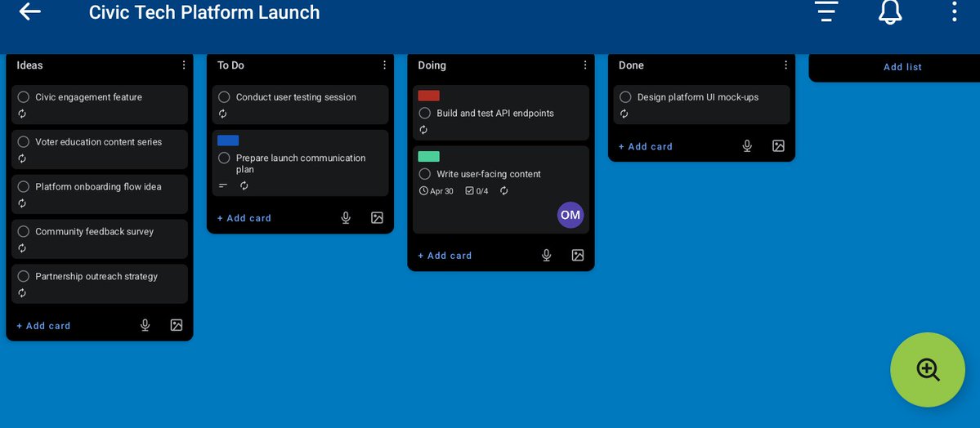Click green label on user-facing content card

pyautogui.click(x=429, y=156)
